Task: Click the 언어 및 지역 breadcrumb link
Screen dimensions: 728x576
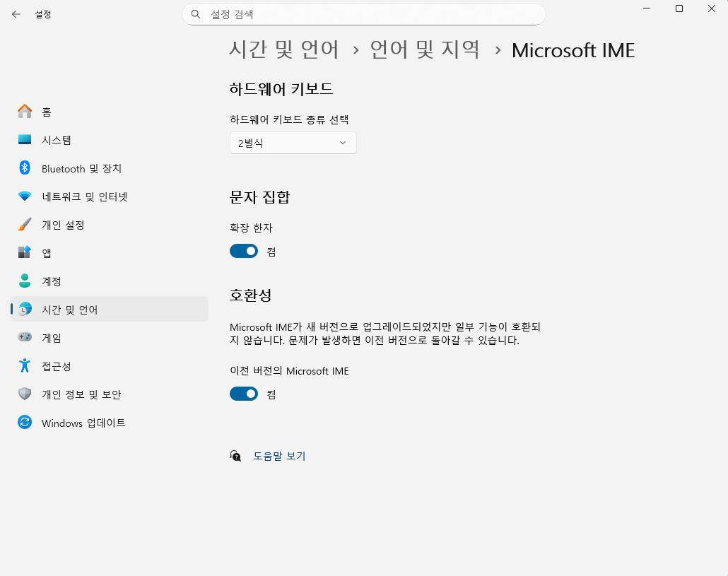Action: (425, 49)
